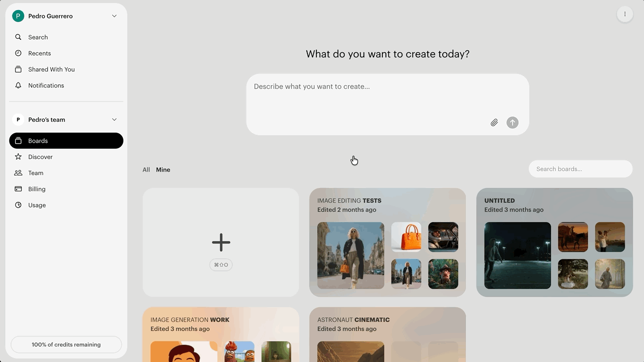Open the Billing section
The width and height of the screenshot is (644, 362).
point(66,189)
